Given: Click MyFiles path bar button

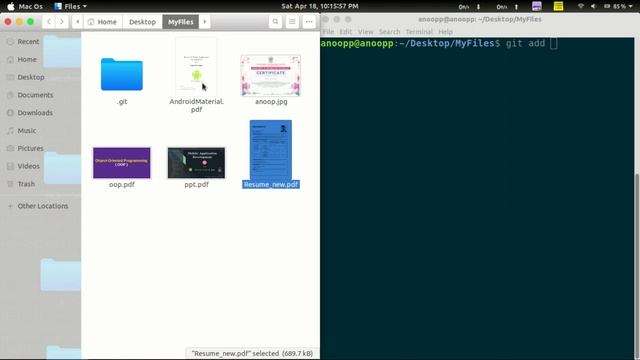Looking at the screenshot, I should point(181,22).
